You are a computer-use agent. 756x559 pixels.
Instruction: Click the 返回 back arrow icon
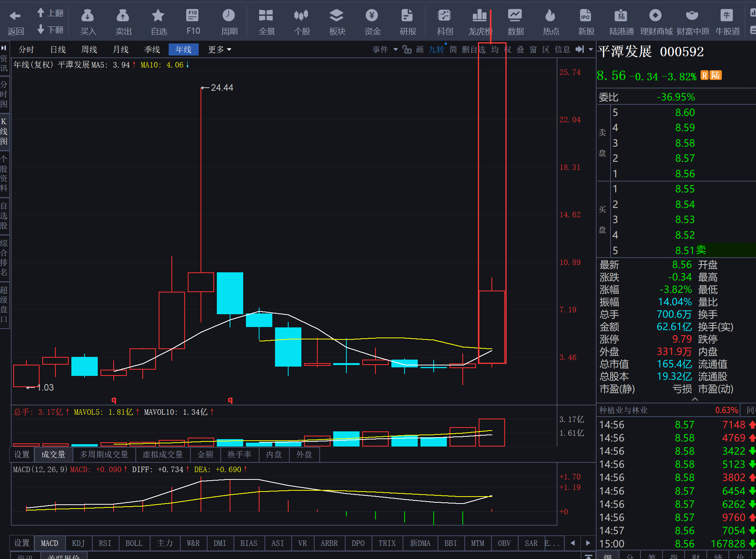(x=16, y=16)
